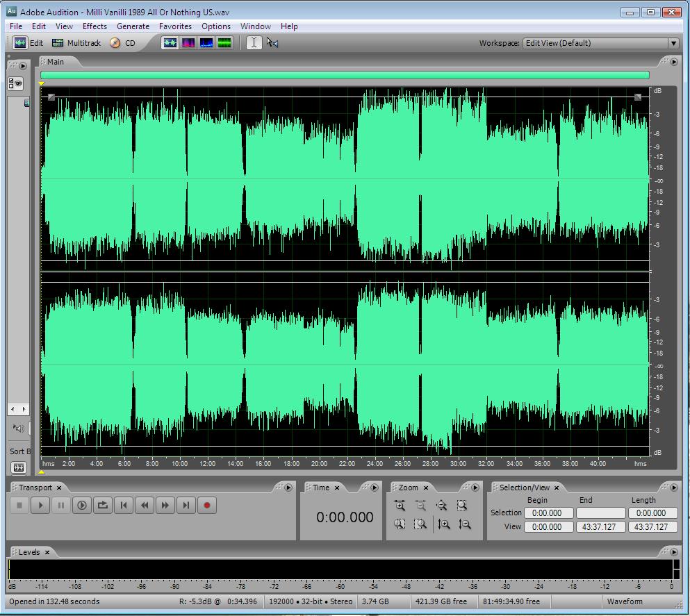Click the Record button in Transport
This screenshot has height=616, width=690.
click(206, 506)
